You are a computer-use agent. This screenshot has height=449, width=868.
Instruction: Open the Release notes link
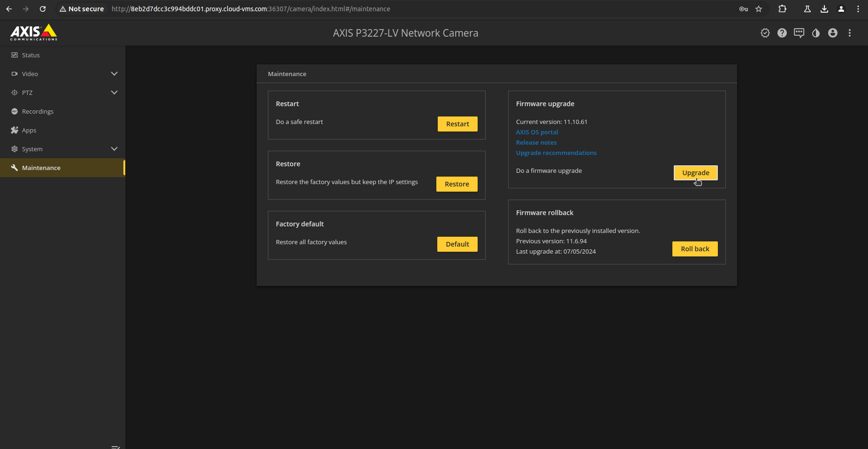pos(536,142)
